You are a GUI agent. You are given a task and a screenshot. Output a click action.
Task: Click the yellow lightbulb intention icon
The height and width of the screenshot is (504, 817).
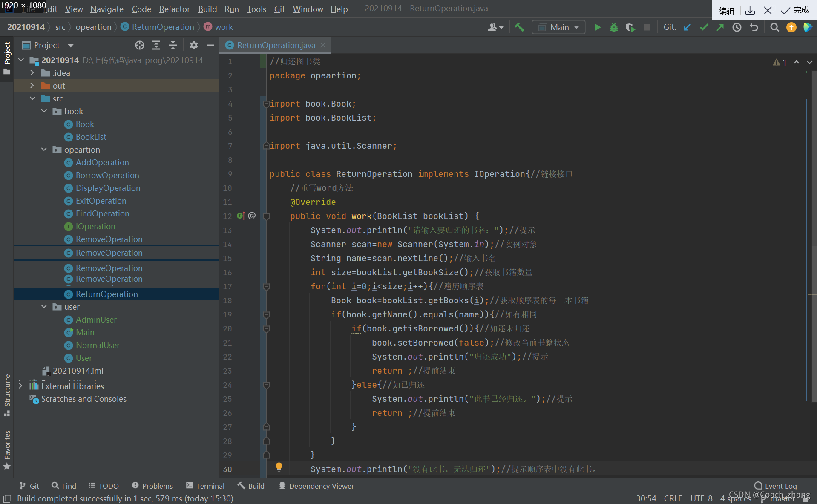tap(279, 467)
